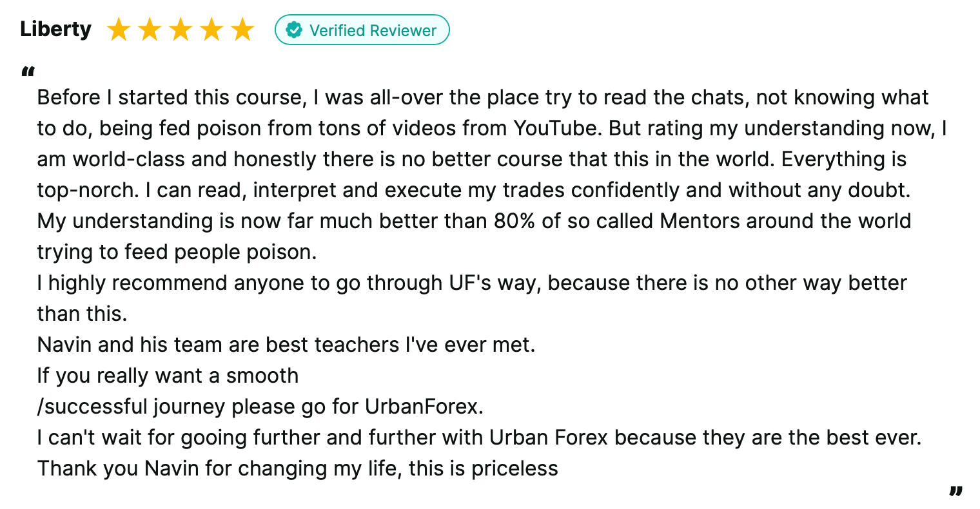Click the fifth gold rating star
The width and height of the screenshot is (980, 509).
coord(242,30)
